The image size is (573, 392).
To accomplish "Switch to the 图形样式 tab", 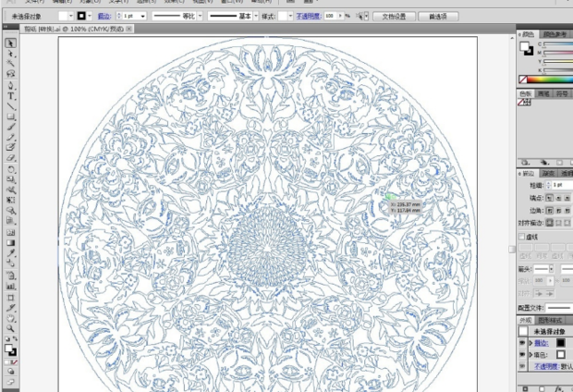I will click(551, 321).
